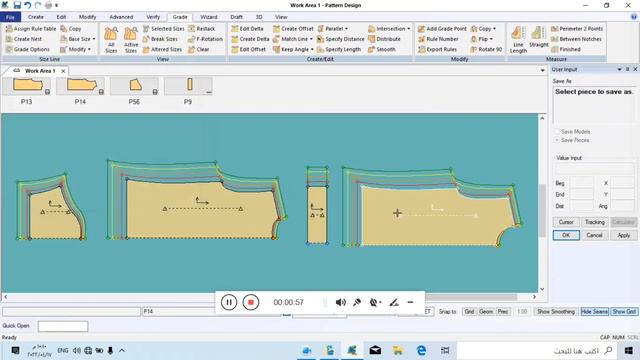Click Export Rules

click(437, 49)
